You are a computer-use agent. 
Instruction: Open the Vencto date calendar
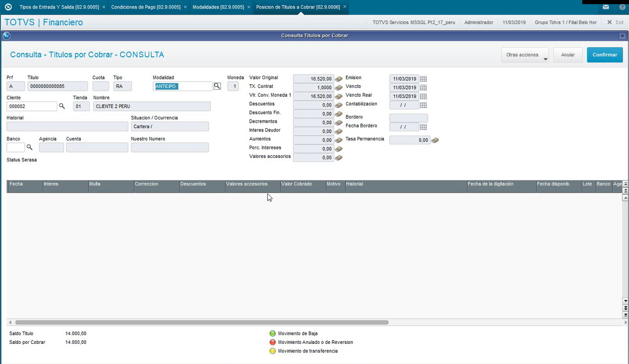pyautogui.click(x=423, y=88)
